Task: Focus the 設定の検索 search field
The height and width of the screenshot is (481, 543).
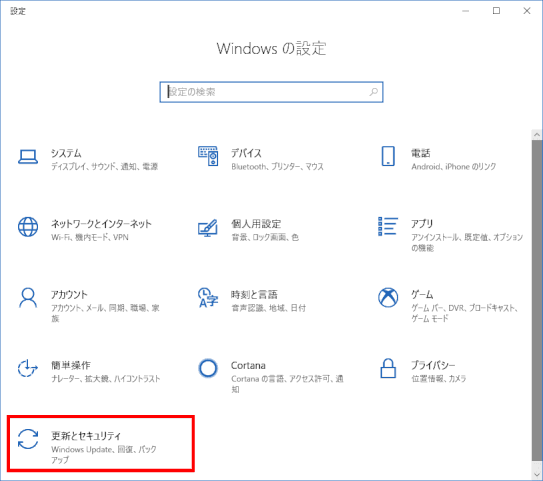Action: (x=271, y=92)
